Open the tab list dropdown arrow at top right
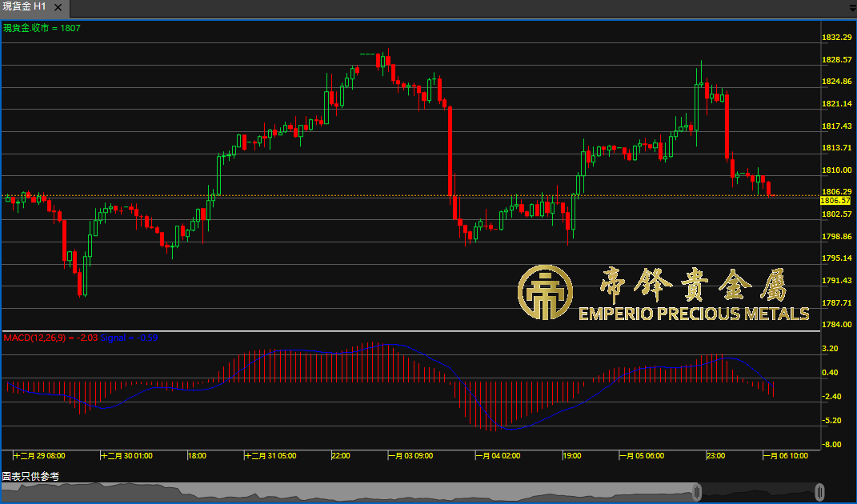This screenshot has height=504, width=857. pyautogui.click(x=853, y=9)
